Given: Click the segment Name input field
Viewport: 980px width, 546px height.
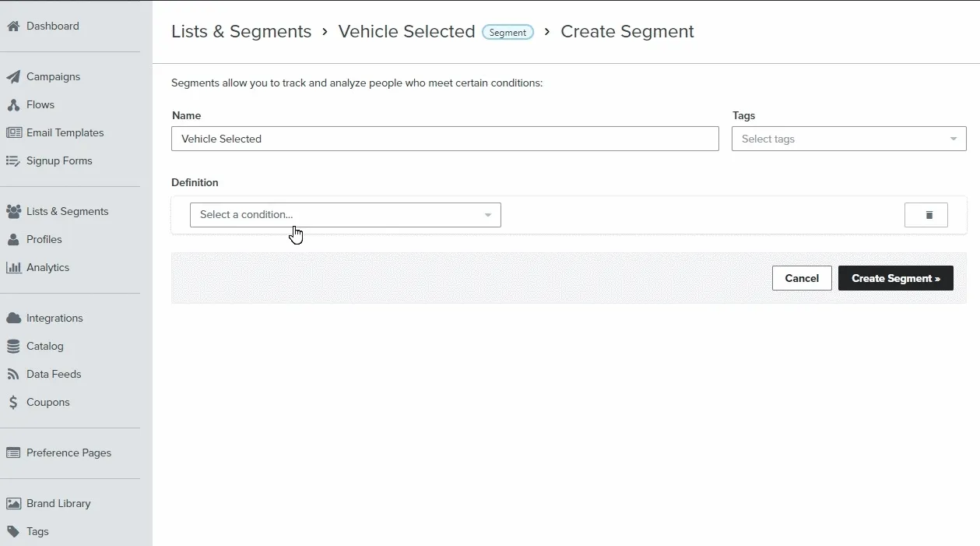Looking at the screenshot, I should (444, 139).
